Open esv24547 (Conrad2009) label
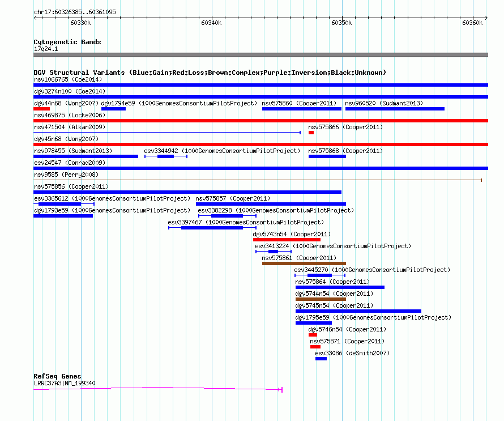This screenshot has height=421, width=504. coord(70,163)
